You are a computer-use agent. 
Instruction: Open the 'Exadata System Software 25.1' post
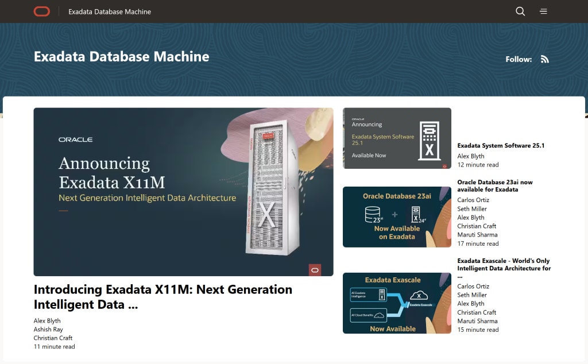(500, 145)
